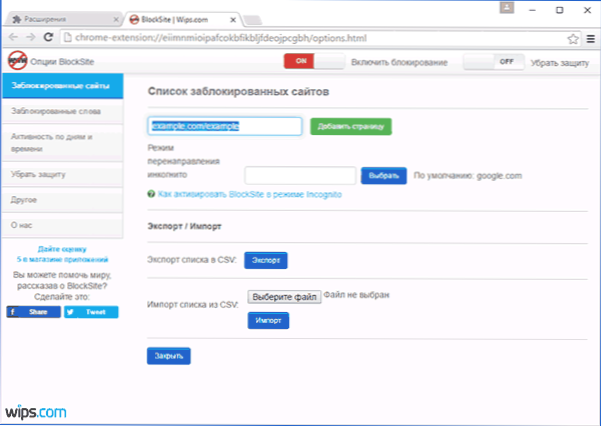601x426 pixels.
Task: Click the green Добавить страницу button
Action: coord(351,127)
